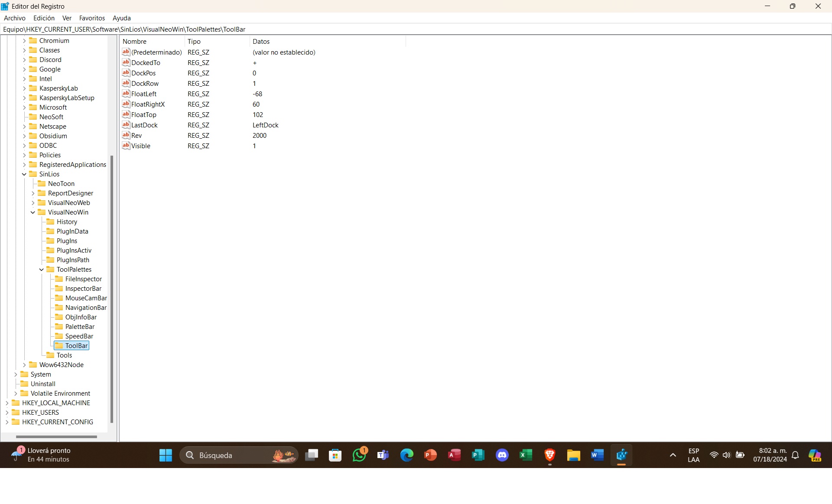Select the History folder icon
This screenshot has height=504, width=832.
pos(50,222)
